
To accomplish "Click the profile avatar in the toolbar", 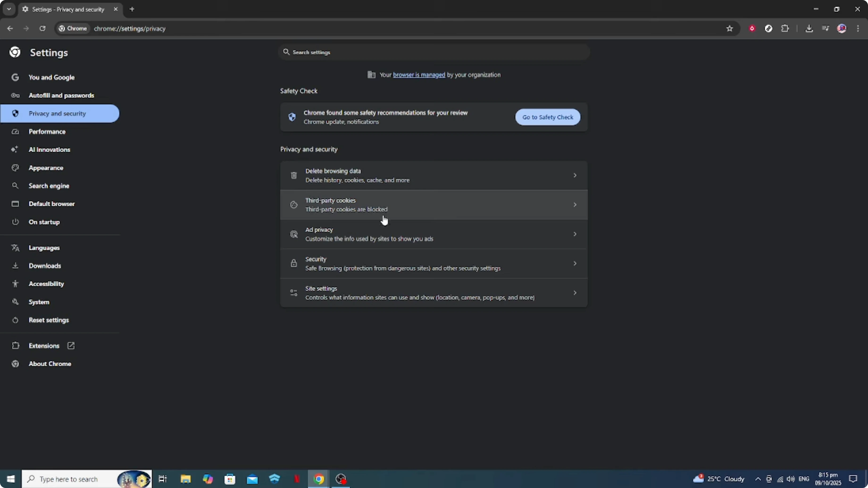I will click(842, 29).
